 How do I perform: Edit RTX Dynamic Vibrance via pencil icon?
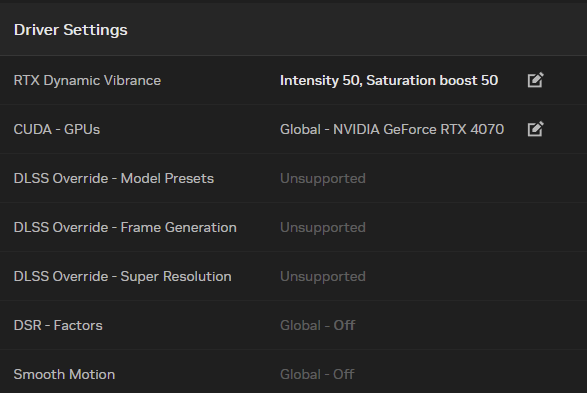point(535,80)
